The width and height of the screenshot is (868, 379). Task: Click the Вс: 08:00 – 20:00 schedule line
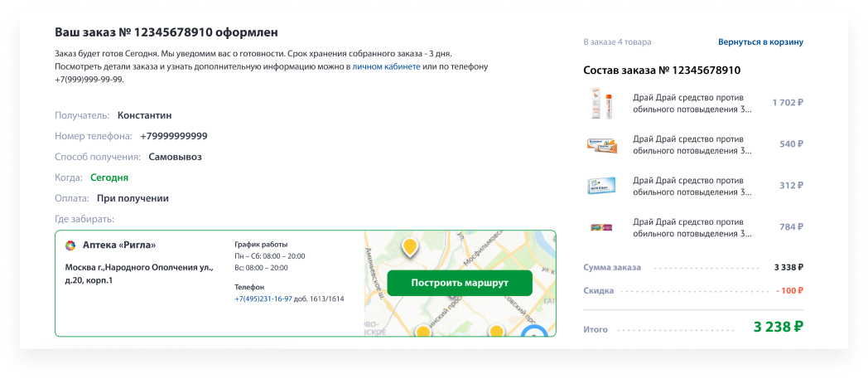(x=261, y=268)
